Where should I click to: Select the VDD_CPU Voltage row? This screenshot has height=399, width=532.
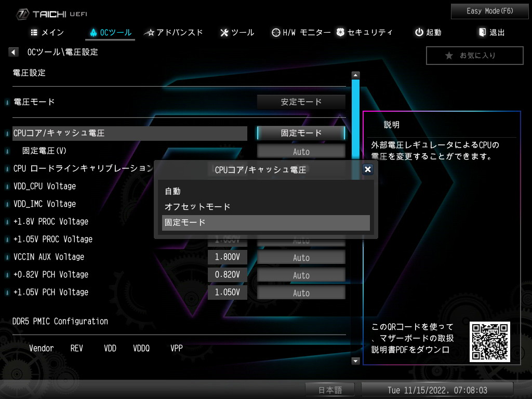45,186
